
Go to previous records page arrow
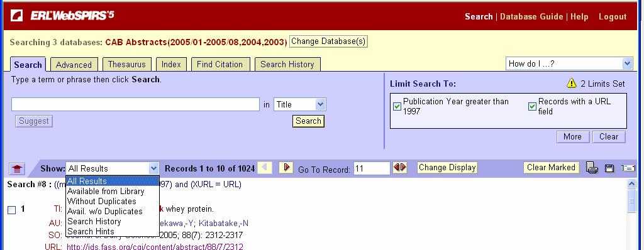pos(265,168)
